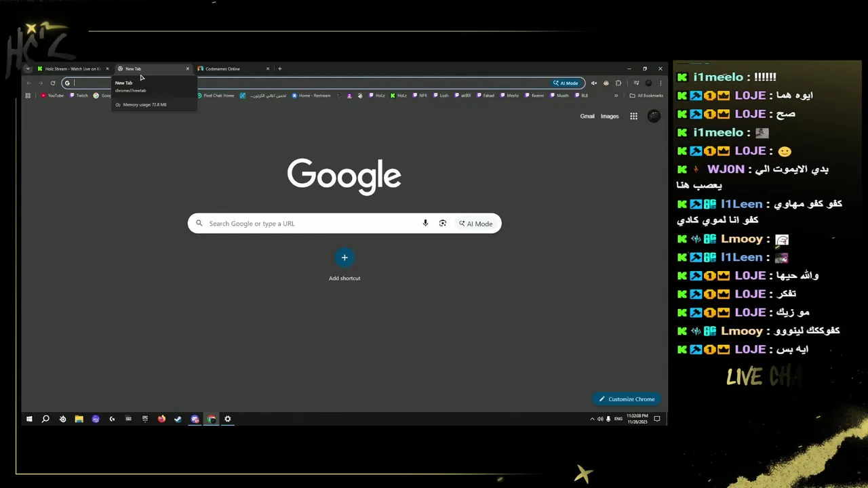
Task: Click the taskbar volume icon
Action: pyautogui.click(x=600, y=419)
